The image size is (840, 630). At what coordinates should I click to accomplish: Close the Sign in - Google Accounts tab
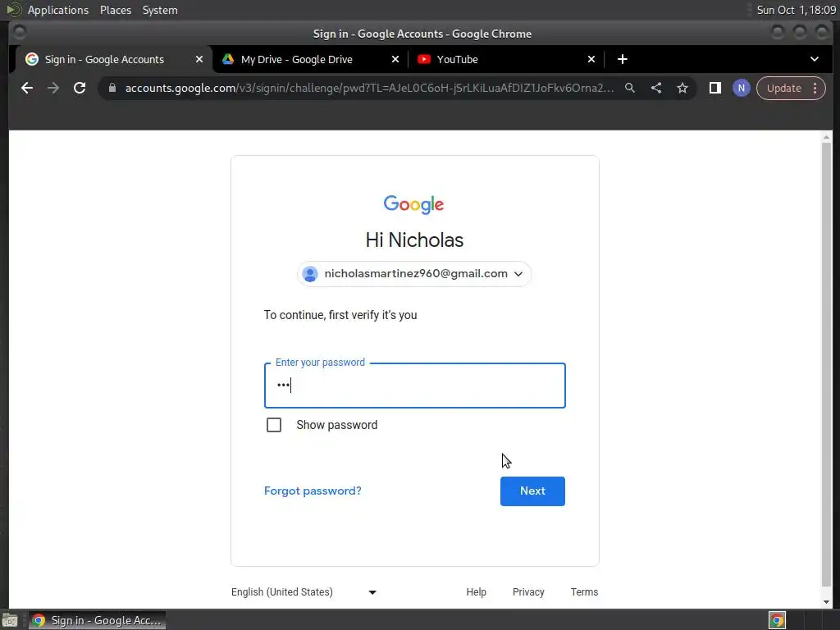tap(199, 59)
